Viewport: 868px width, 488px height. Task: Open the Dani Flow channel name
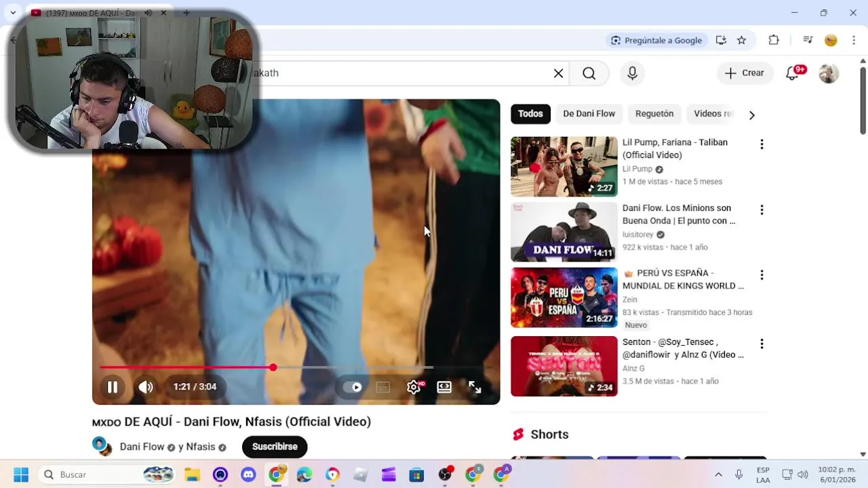(142, 447)
